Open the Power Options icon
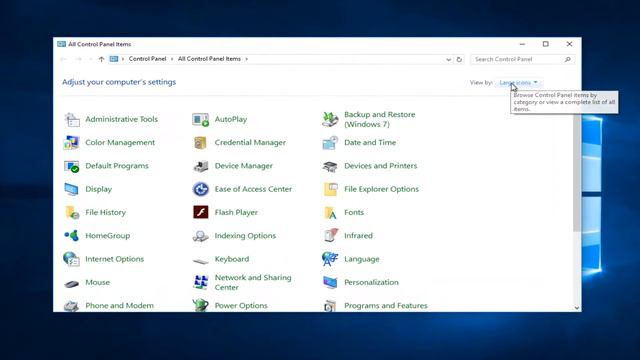The image size is (640, 360). click(x=200, y=305)
